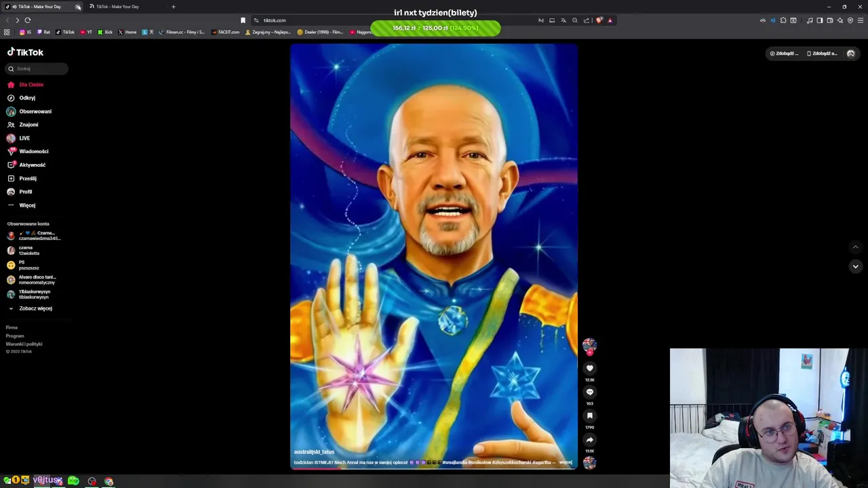Open followed account romeoromatyczny

pyautogui.click(x=32, y=280)
